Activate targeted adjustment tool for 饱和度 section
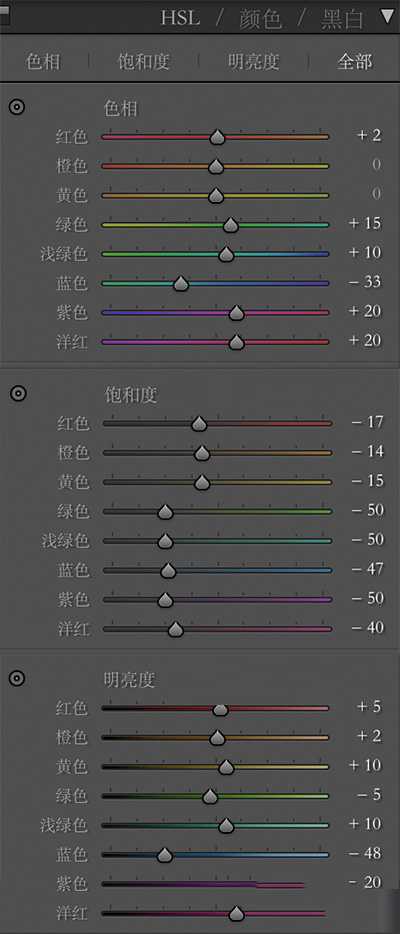 (x=18, y=393)
